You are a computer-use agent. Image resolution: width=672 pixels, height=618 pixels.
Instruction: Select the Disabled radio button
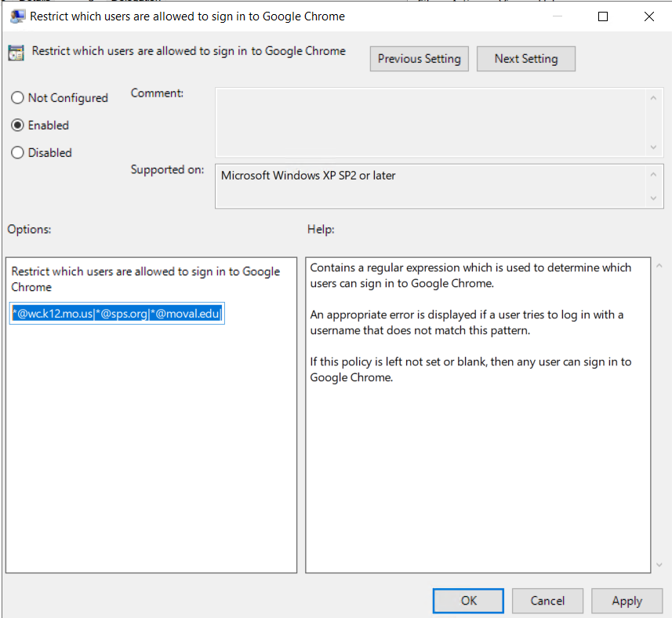pos(16,152)
